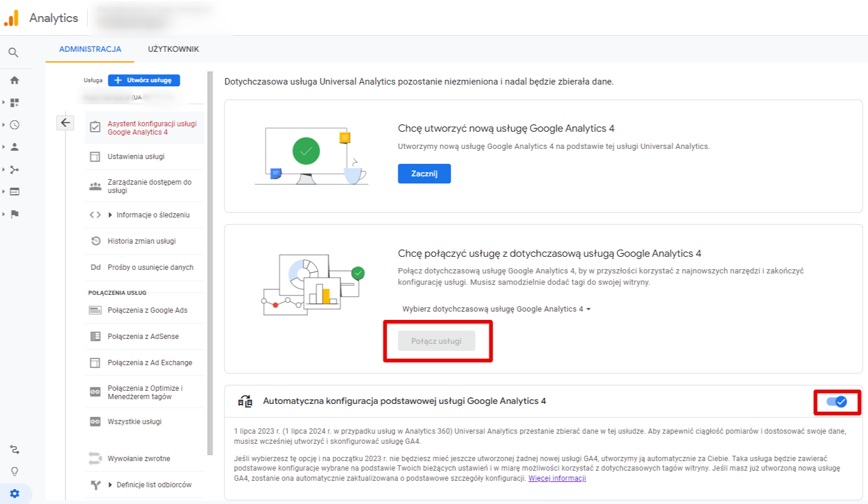Viewport: 868px width, 504px height.
Task: Open Conversions flag icon in sidebar
Action: point(14,214)
